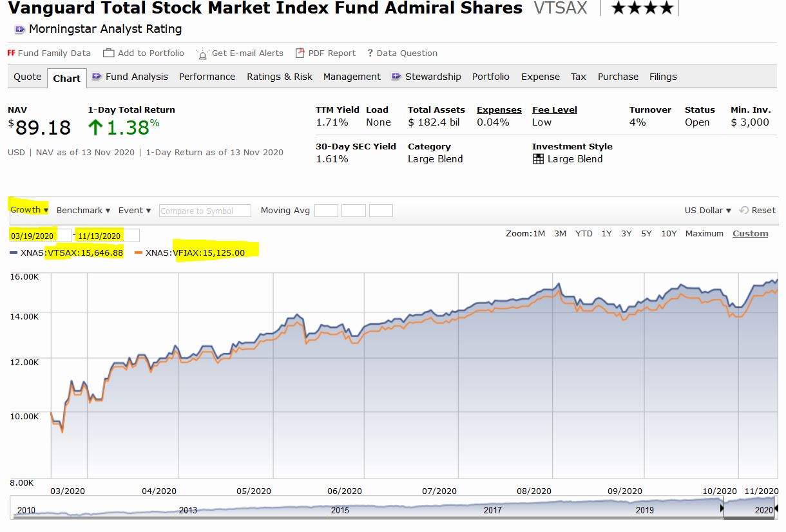Screen dimensions: 786x532
Task: Open the Benchmark dropdown
Action: click(x=83, y=210)
